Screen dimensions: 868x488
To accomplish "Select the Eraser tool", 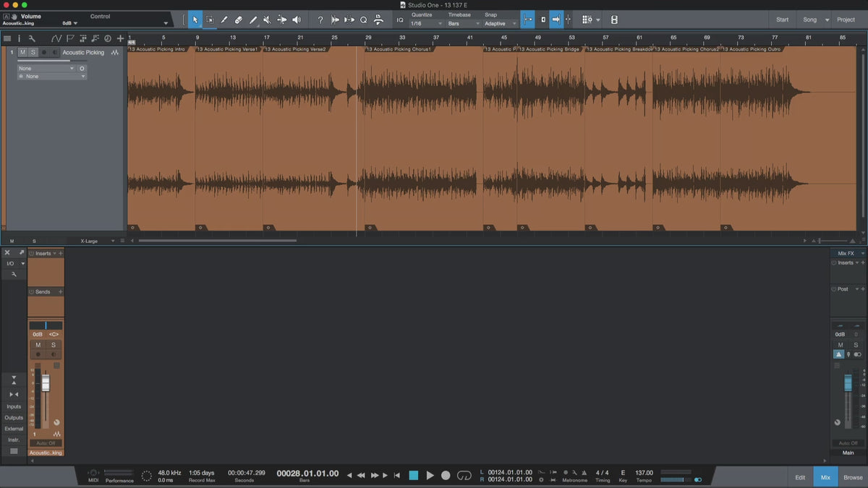I will coord(239,20).
